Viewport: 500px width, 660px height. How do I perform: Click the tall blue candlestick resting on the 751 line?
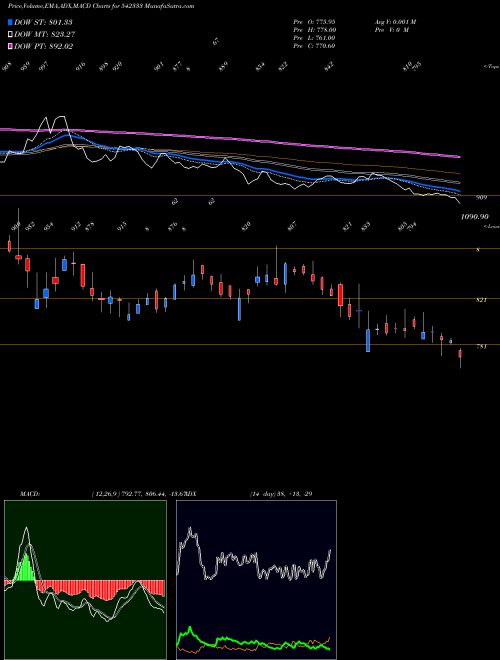[x=368, y=340]
